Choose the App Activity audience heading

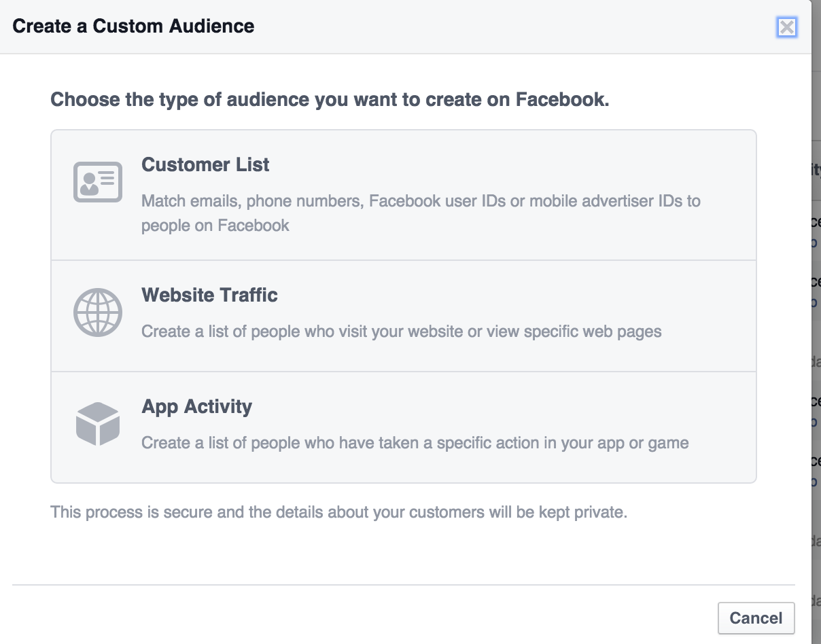196,406
